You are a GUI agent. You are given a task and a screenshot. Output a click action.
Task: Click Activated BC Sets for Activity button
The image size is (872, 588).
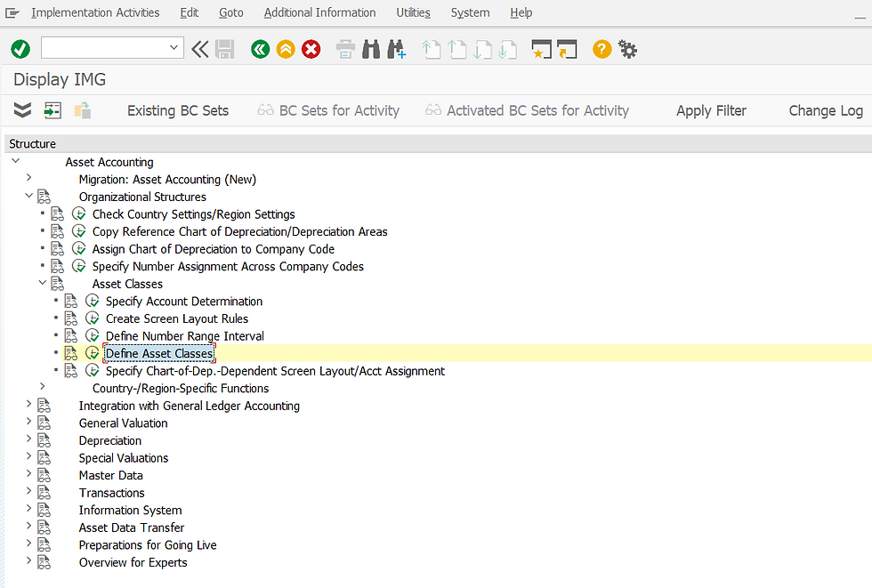click(x=527, y=110)
